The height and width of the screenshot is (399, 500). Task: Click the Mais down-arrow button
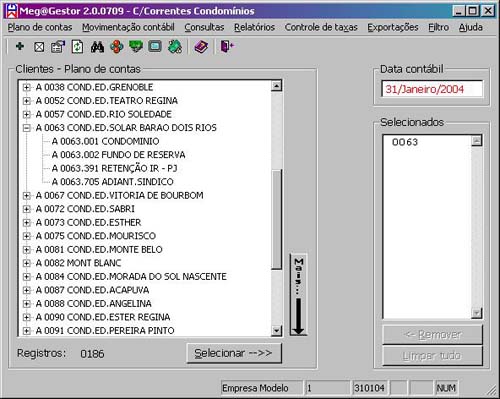coord(298,295)
